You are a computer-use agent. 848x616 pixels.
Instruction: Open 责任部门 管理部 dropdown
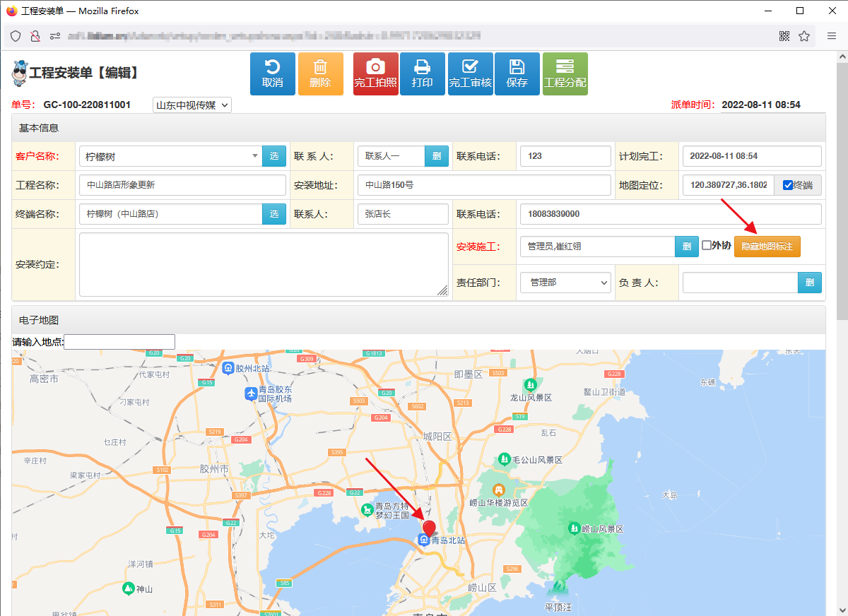point(565,282)
